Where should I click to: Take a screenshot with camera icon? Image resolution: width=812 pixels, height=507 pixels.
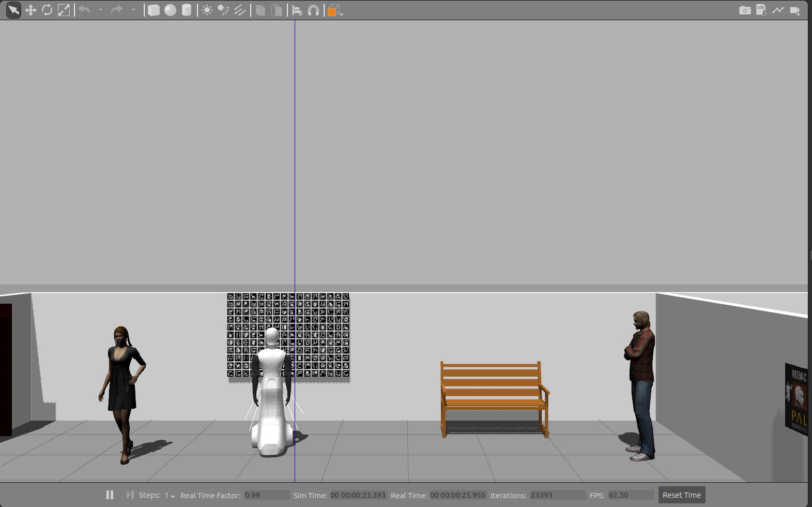(x=744, y=10)
